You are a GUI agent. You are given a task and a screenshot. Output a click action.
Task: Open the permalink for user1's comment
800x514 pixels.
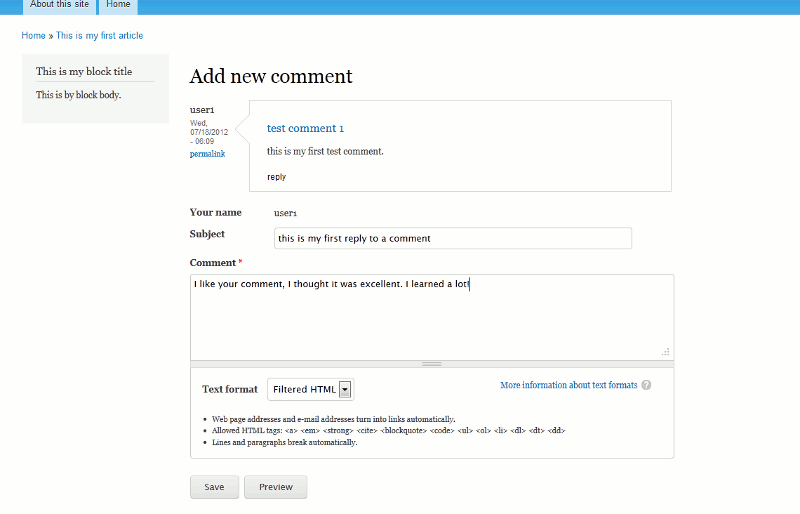click(x=207, y=154)
